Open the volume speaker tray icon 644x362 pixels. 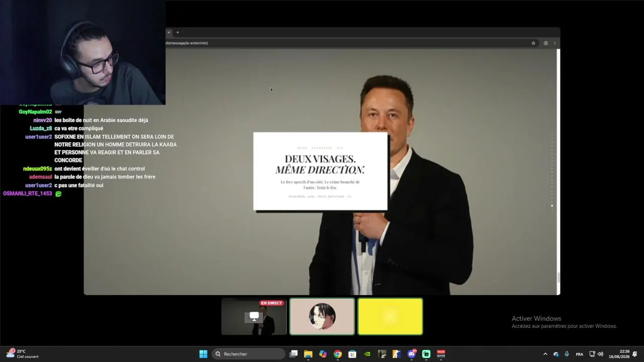(x=600, y=354)
